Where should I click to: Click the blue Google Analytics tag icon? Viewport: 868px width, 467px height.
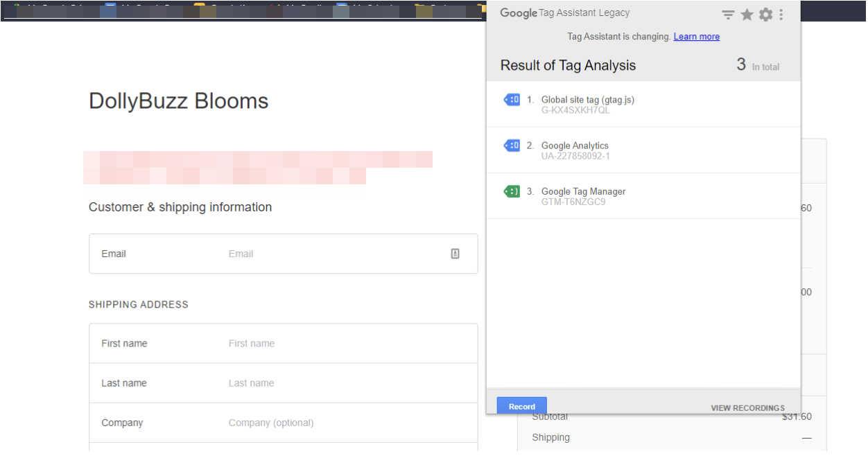point(512,146)
